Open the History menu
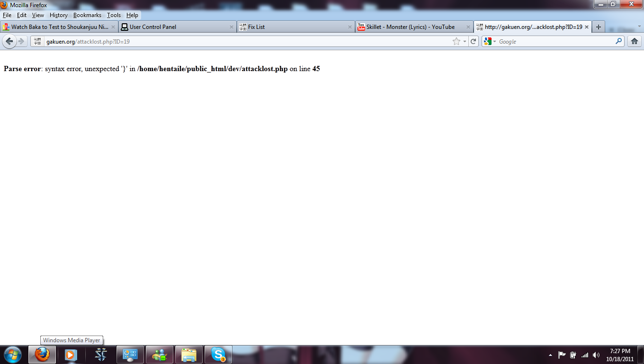Screen dimensions: 644x364 (x=59, y=15)
